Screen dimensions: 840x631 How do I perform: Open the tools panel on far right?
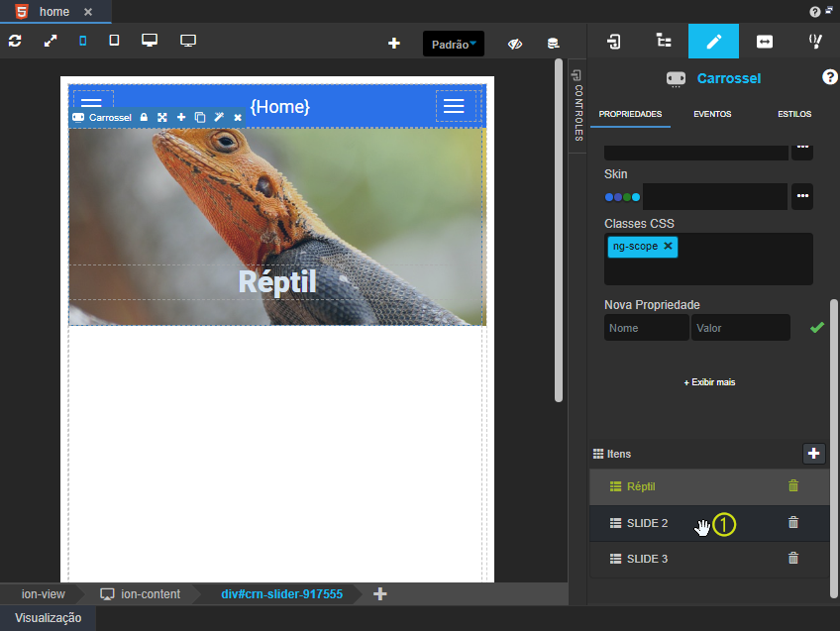(815, 42)
